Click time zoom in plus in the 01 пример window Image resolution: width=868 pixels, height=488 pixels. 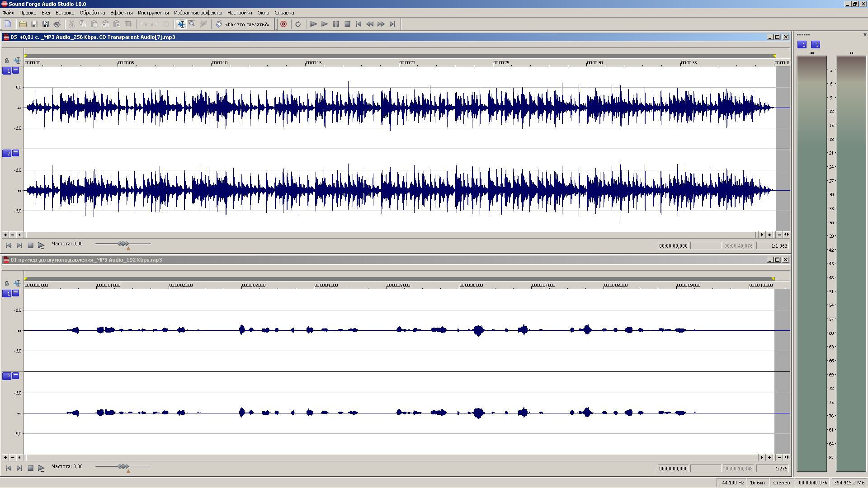[x=769, y=458]
